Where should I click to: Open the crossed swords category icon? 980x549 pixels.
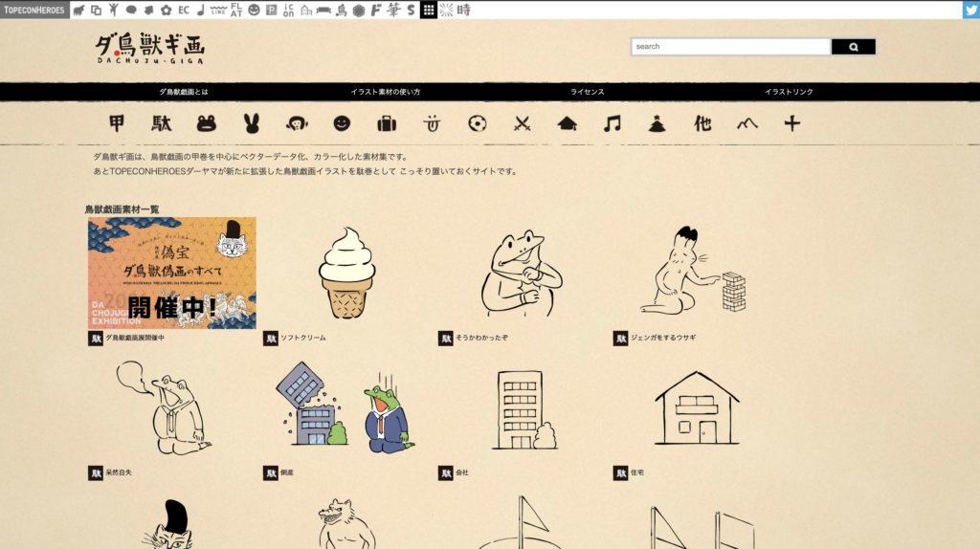tap(522, 123)
